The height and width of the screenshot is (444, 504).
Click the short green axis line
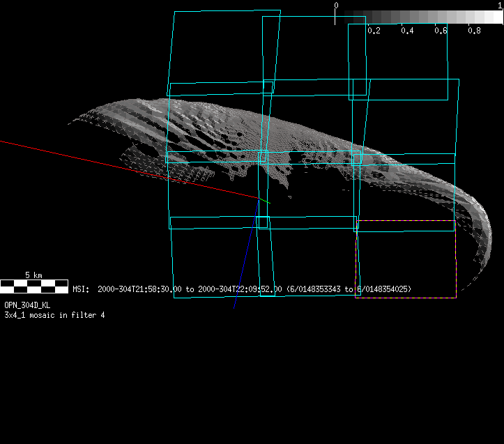(x=264, y=201)
